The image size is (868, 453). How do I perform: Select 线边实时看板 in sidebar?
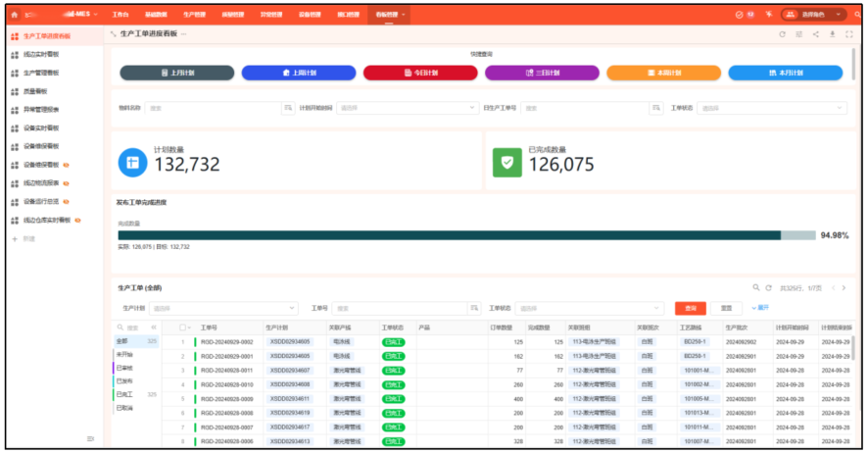[40, 54]
